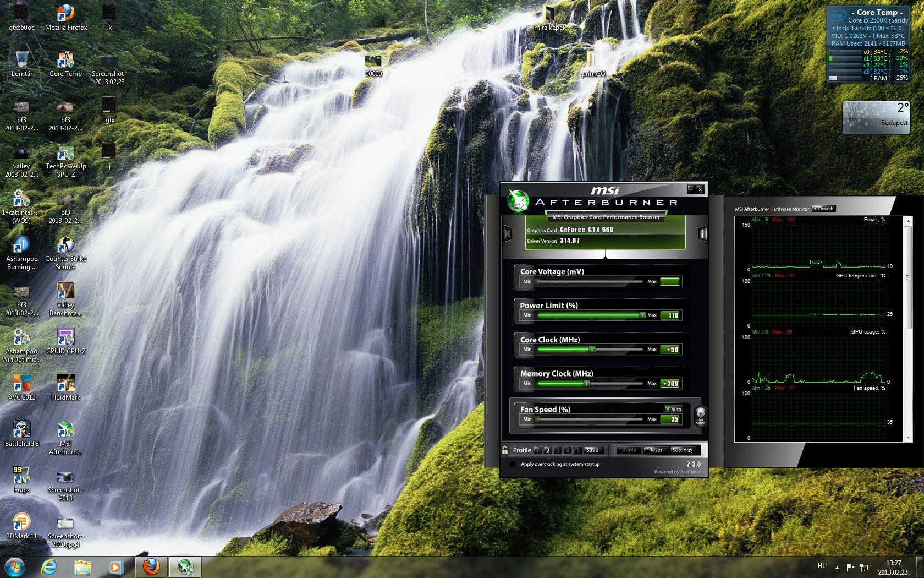The image size is (924, 578).
Task: Click the Core Clock slider handle
Action: (x=592, y=350)
